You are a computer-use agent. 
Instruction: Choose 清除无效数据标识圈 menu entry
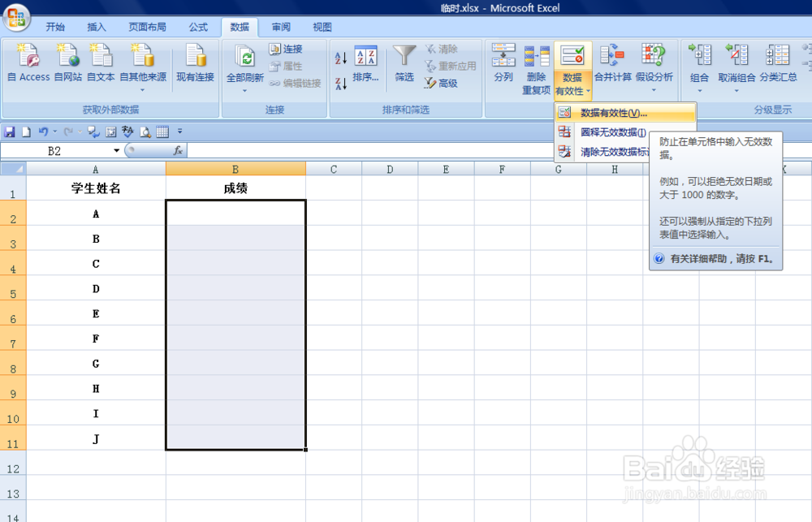(x=603, y=152)
